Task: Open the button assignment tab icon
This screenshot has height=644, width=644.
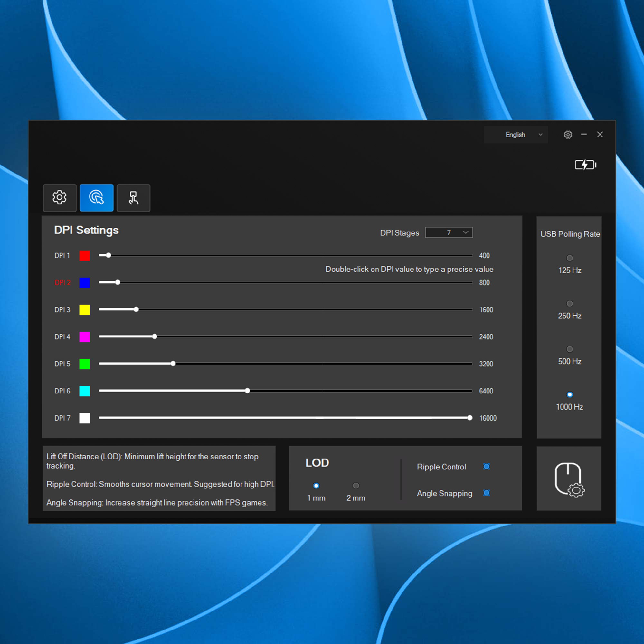Action: [133, 198]
